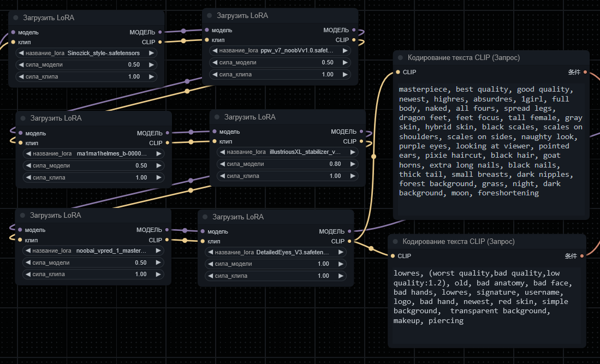This screenshot has width=600, height=364.
Task: Click the сила_модели 0.80 value in illustriousXL_stabilizer node
Action: (335, 164)
